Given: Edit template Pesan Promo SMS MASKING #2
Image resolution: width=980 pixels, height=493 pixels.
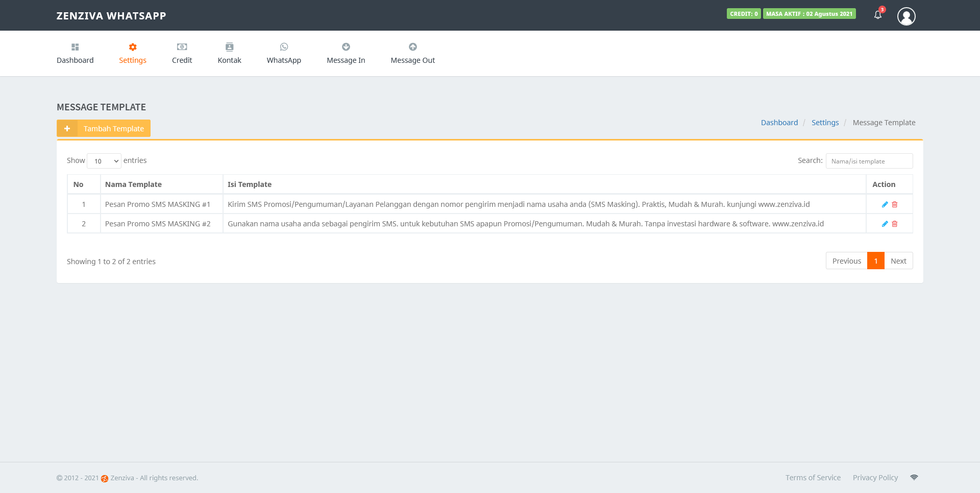Looking at the screenshot, I should point(885,224).
